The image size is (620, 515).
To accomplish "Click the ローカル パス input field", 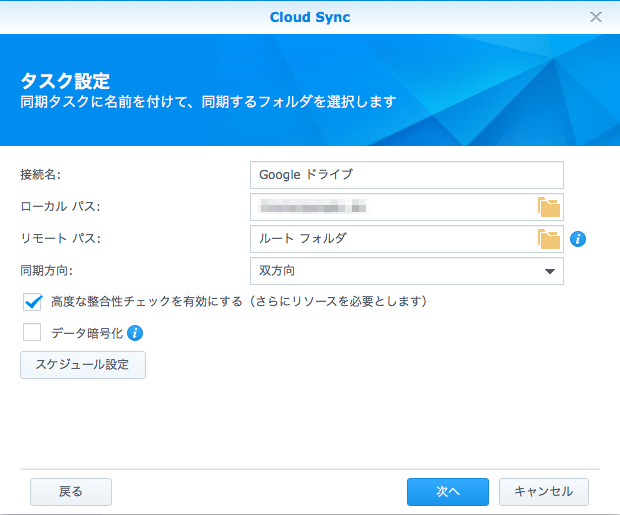I will point(392,207).
